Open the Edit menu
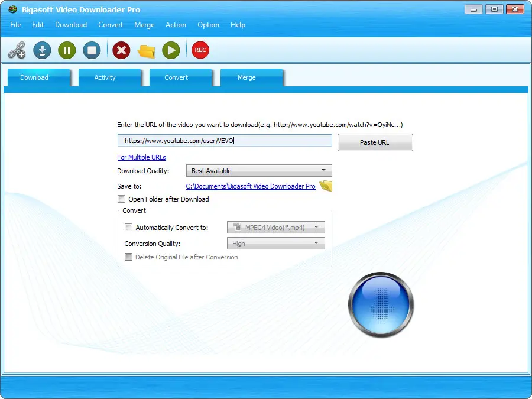 point(38,25)
